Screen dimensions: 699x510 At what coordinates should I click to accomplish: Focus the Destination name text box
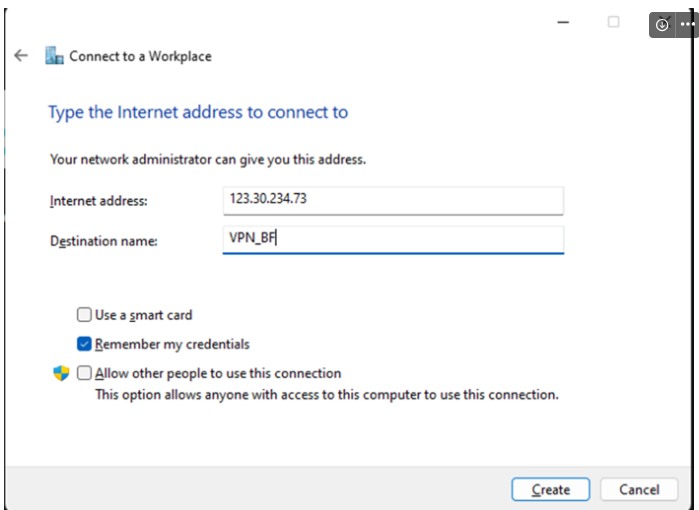pos(393,239)
